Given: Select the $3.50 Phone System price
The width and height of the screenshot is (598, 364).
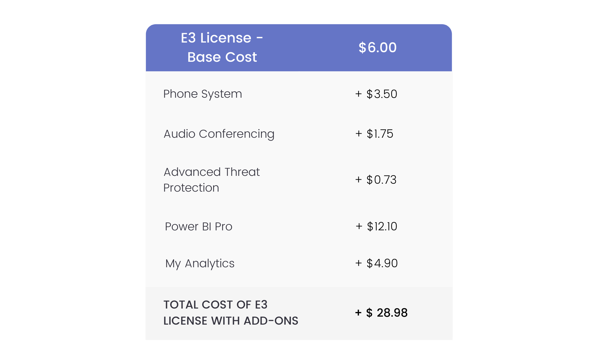Looking at the screenshot, I should 382,94.
